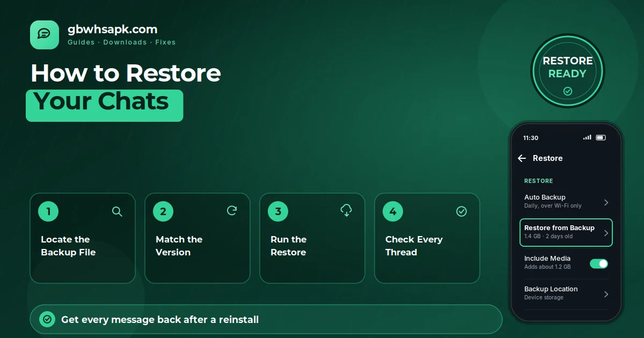
Task: Expand the Restore from Backup chevron
Action: coord(606,233)
